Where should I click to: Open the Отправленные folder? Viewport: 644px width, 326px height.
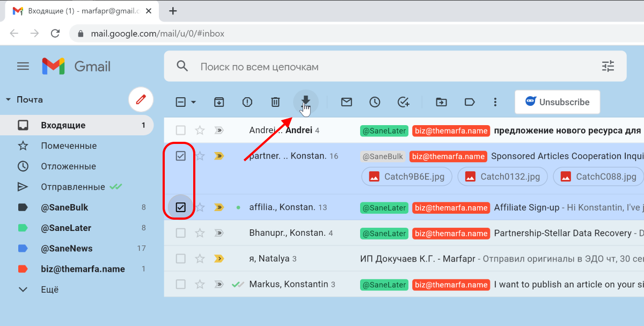click(x=77, y=187)
